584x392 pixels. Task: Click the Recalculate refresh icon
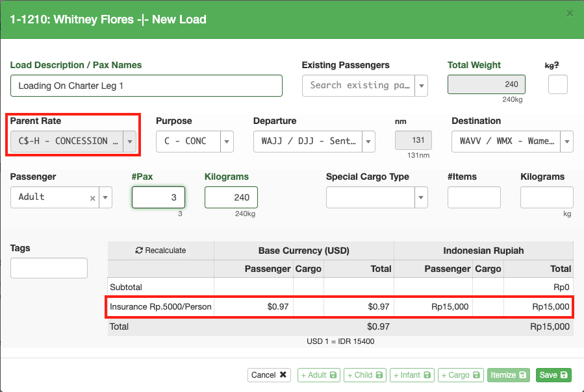139,251
